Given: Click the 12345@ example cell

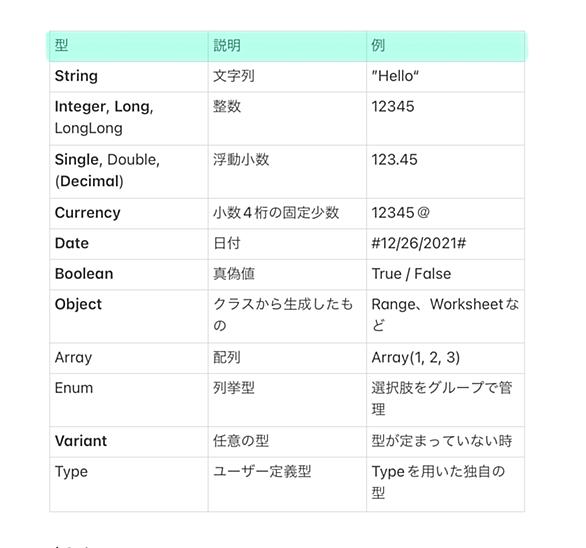Looking at the screenshot, I should 445,213.
